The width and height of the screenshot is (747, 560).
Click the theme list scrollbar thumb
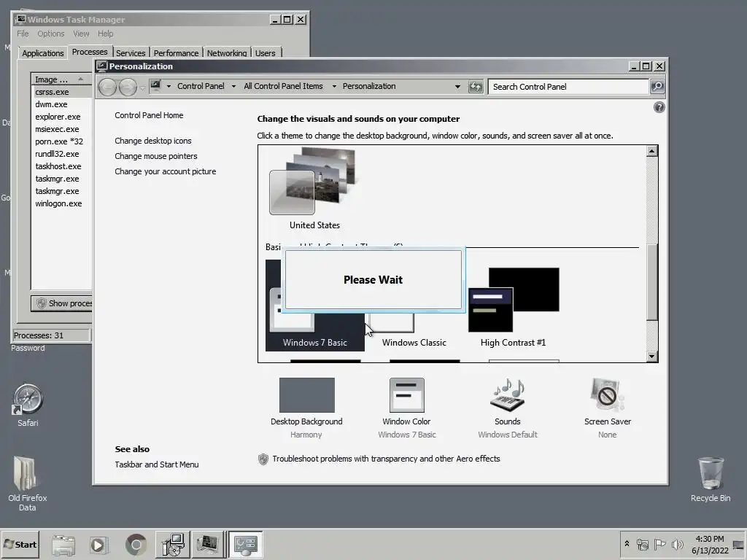(651, 281)
